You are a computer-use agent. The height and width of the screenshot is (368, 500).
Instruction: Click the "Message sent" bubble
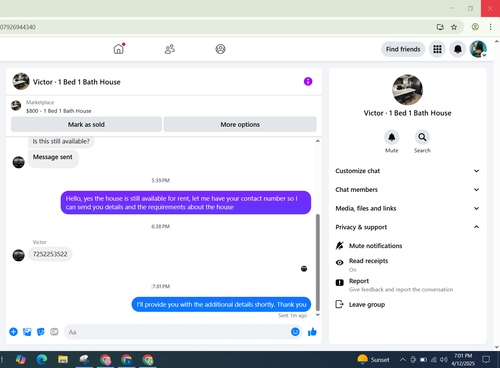(x=53, y=158)
